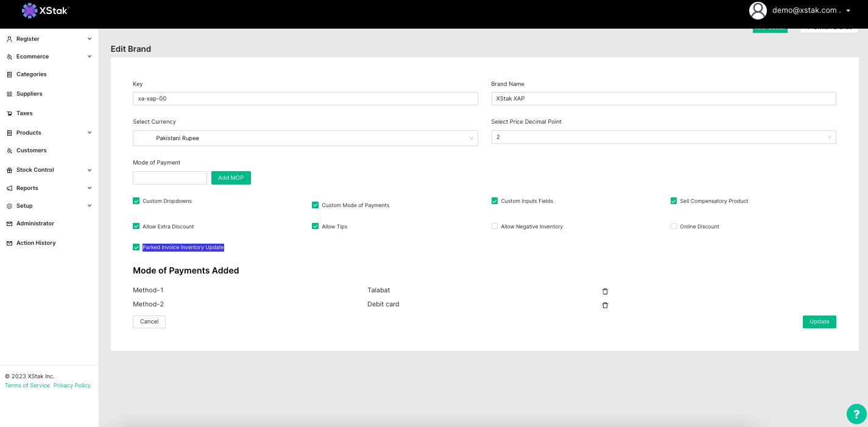Expand the Stock Control menu
The height and width of the screenshot is (427, 868).
49,170
